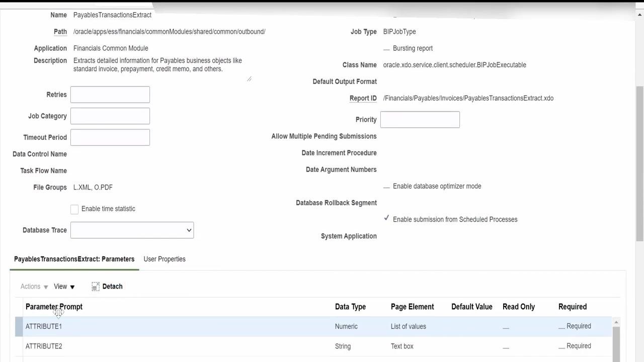Click the Path label link
644x362 pixels.
[60, 32]
